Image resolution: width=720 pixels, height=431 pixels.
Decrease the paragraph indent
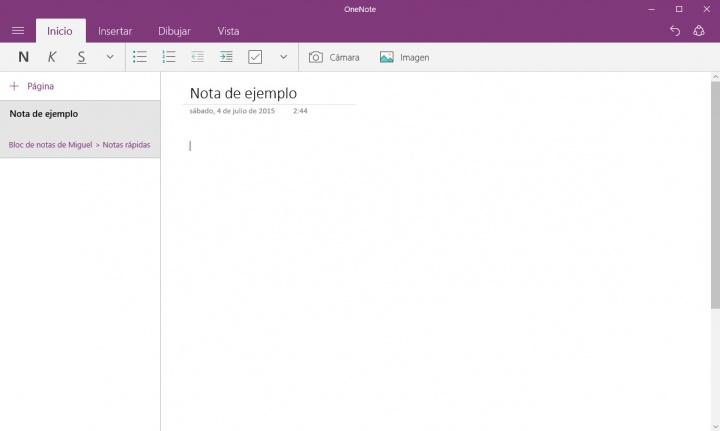(x=197, y=57)
